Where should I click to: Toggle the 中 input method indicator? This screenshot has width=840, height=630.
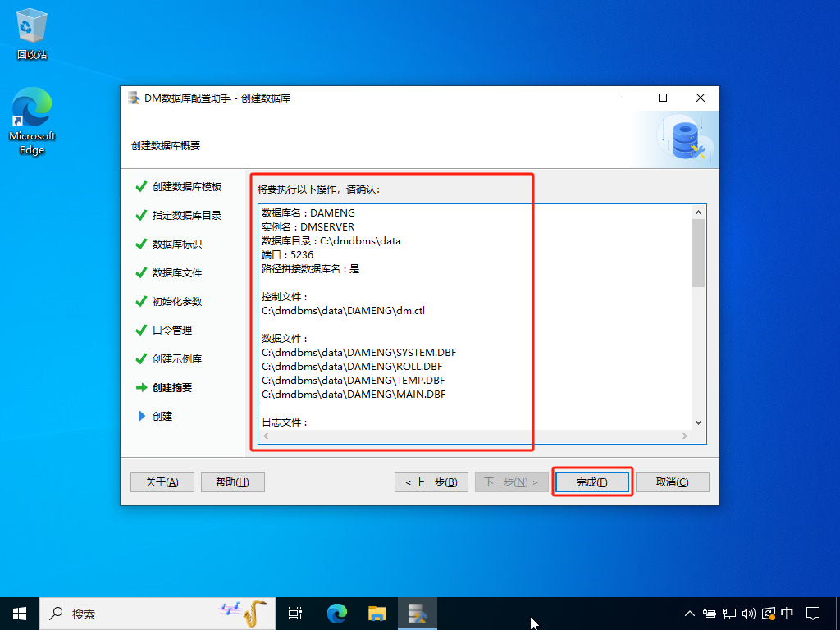coord(787,614)
